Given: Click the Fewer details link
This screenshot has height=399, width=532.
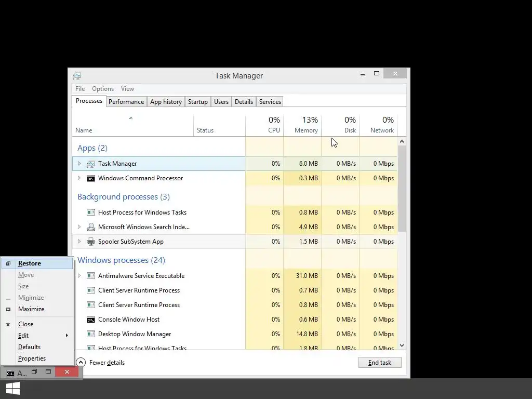Looking at the screenshot, I should point(107,362).
